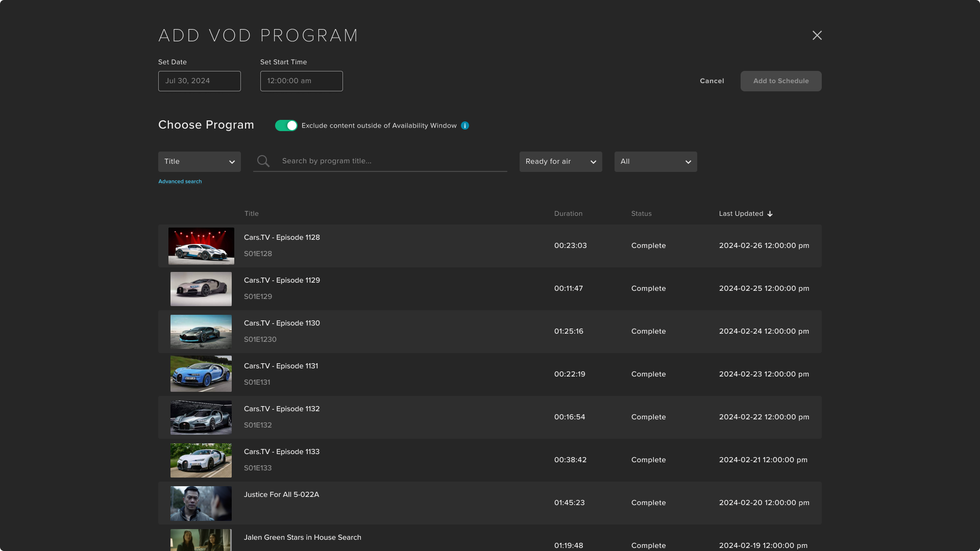
Task: Select Cars.TV Episode 1129 thumbnail
Action: [201, 289]
